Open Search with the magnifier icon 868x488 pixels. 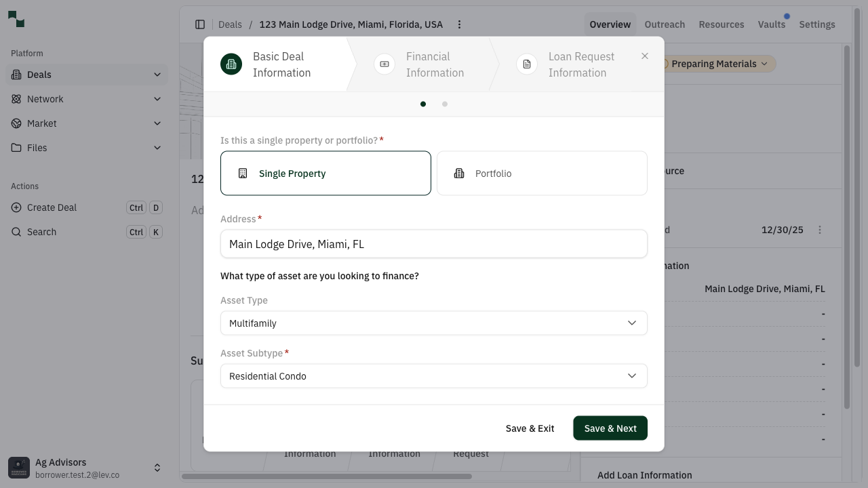[16, 232]
